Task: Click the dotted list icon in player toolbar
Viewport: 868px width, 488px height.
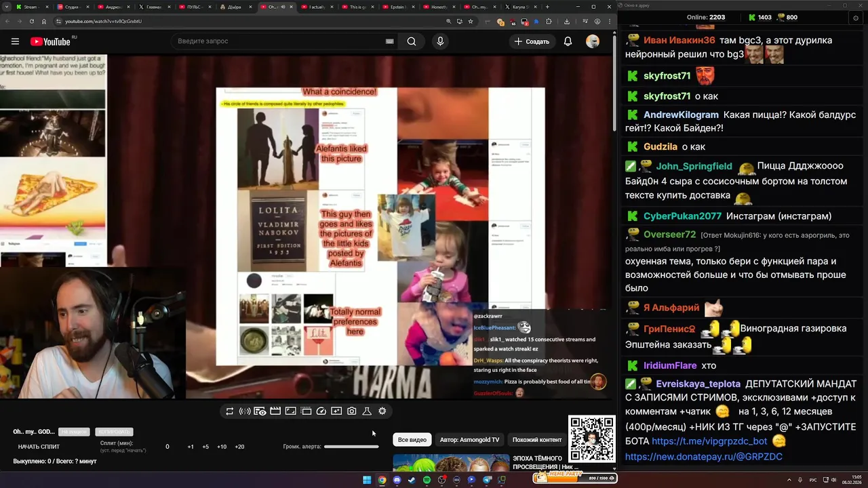Action: pyautogui.click(x=306, y=411)
